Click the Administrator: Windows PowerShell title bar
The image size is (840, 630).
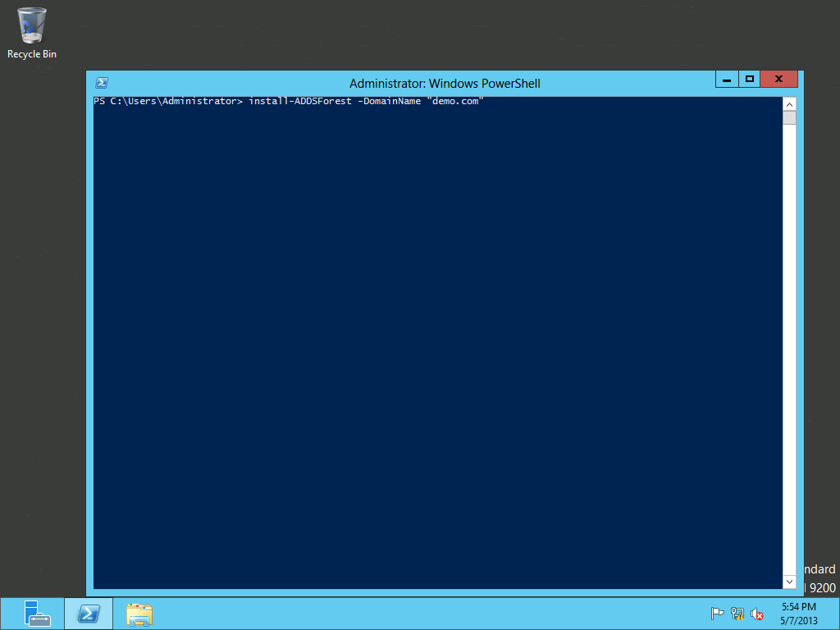445,84
